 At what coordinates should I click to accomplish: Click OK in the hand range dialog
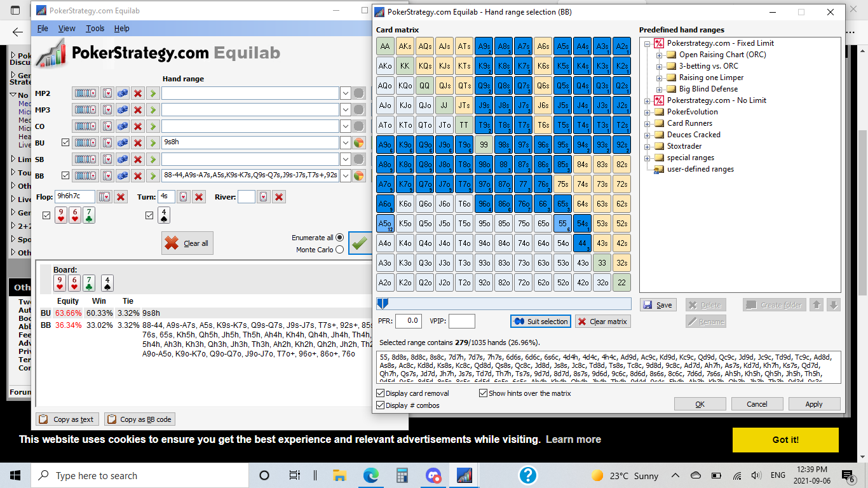(x=700, y=404)
